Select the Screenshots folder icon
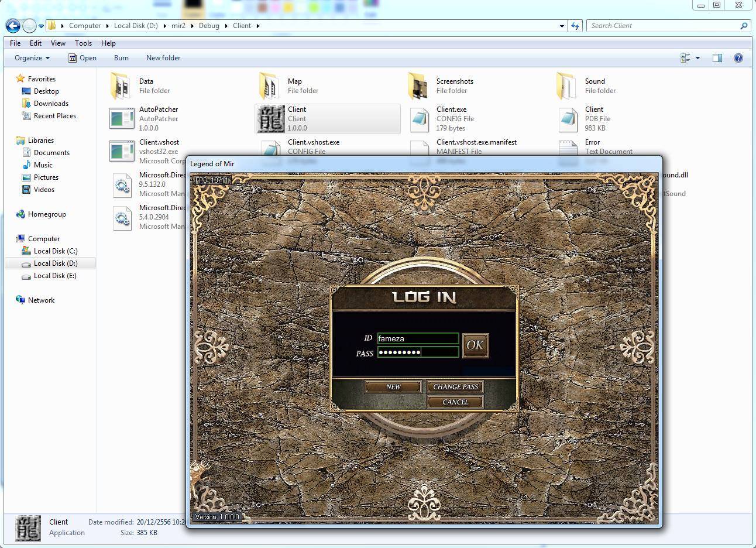This screenshot has width=756, height=548. click(x=418, y=86)
